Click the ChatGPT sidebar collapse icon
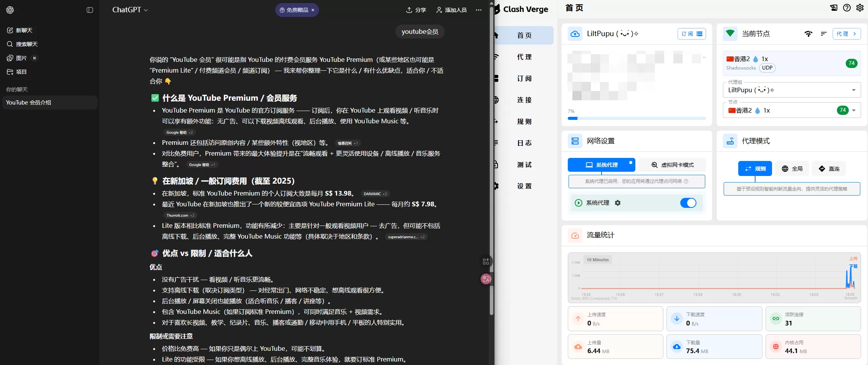This screenshot has width=868, height=365. pos(90,10)
